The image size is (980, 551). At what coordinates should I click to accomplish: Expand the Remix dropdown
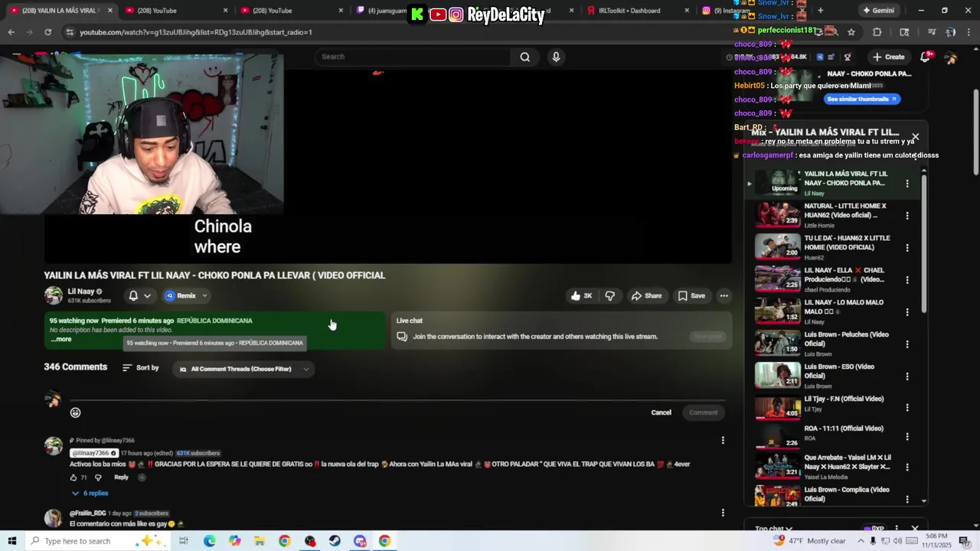point(187,295)
